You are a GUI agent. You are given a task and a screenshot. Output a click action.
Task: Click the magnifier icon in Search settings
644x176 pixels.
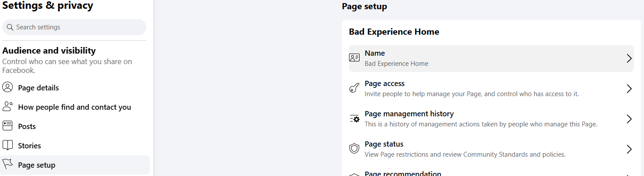10,27
